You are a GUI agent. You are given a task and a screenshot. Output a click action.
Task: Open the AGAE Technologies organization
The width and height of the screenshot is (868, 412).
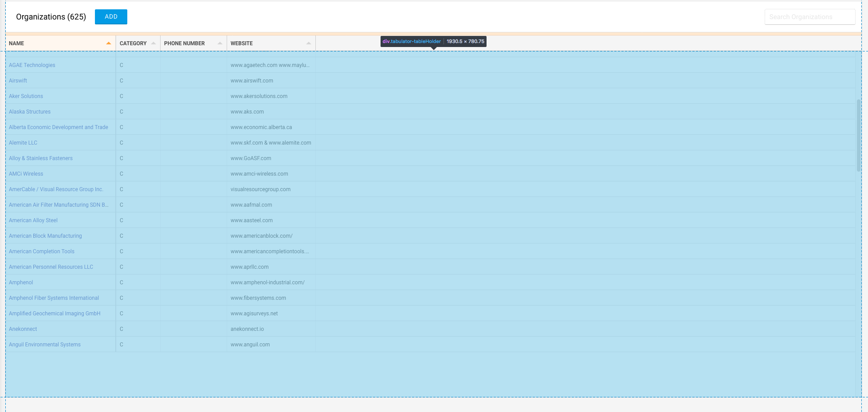click(x=31, y=65)
